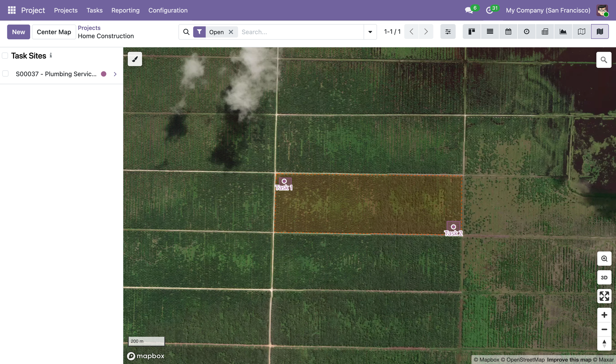
Task: Click the purple color dot for S00037
Action: point(104,74)
